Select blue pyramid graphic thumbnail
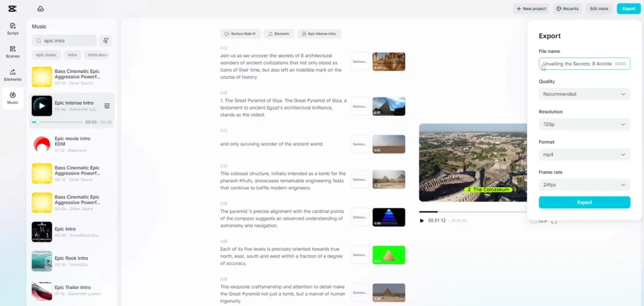Image resolution: width=644 pixels, height=306 pixels. click(x=389, y=217)
